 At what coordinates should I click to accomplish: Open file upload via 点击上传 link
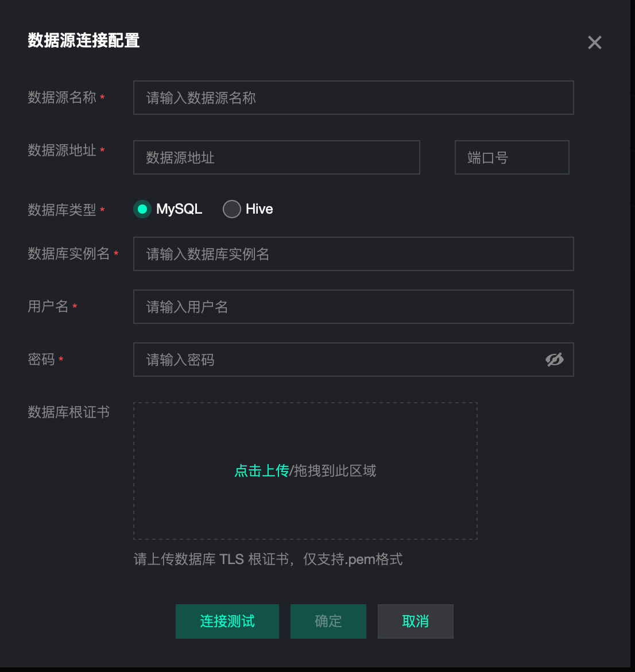(261, 470)
